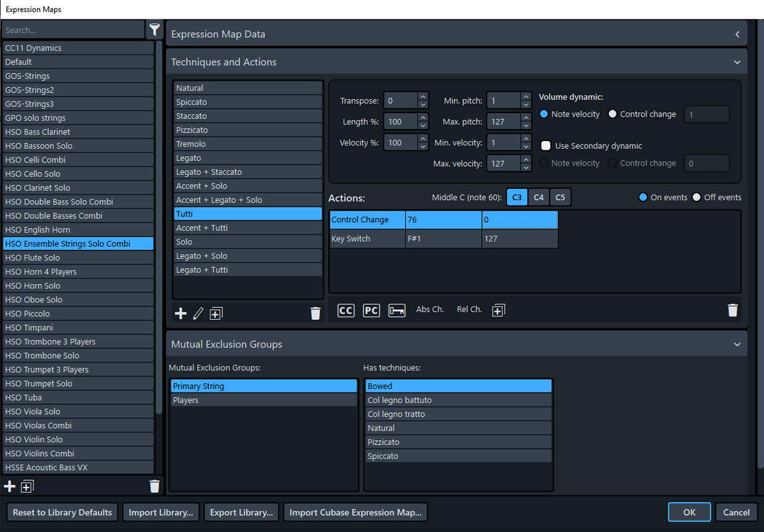
Task: Set Middle C to C5
Action: [560, 198]
